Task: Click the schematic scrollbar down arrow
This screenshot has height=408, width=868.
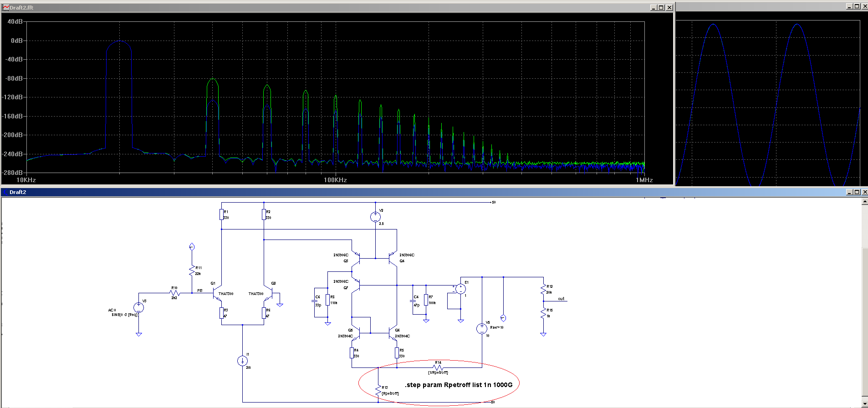Action: click(864, 404)
